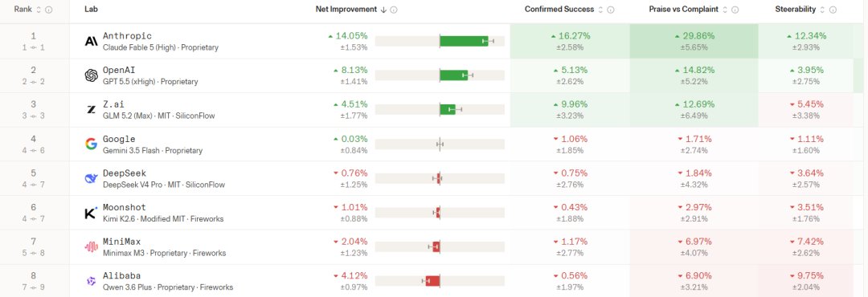
Task: Click the Google logo icon
Action: pos(92,144)
